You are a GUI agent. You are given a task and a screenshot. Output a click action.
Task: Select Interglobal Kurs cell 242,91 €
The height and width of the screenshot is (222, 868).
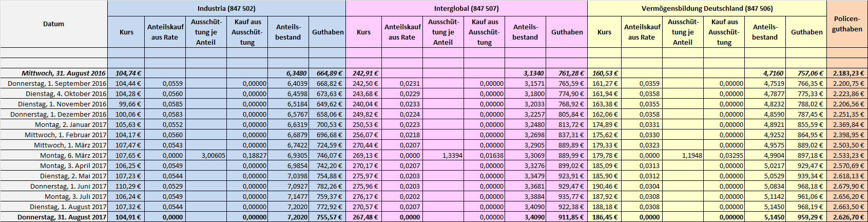point(364,73)
